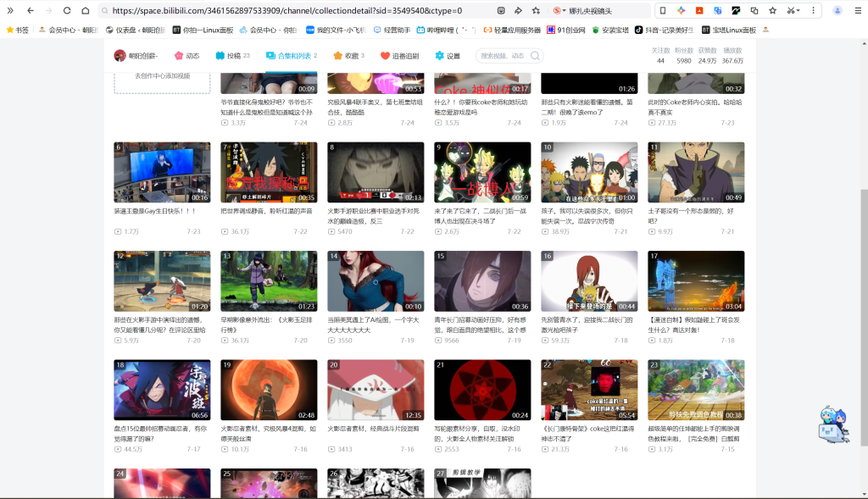The height and width of the screenshot is (499, 868).
Task: Open title 把世界调成静音,聆听红温的声音
Action: coord(267,211)
